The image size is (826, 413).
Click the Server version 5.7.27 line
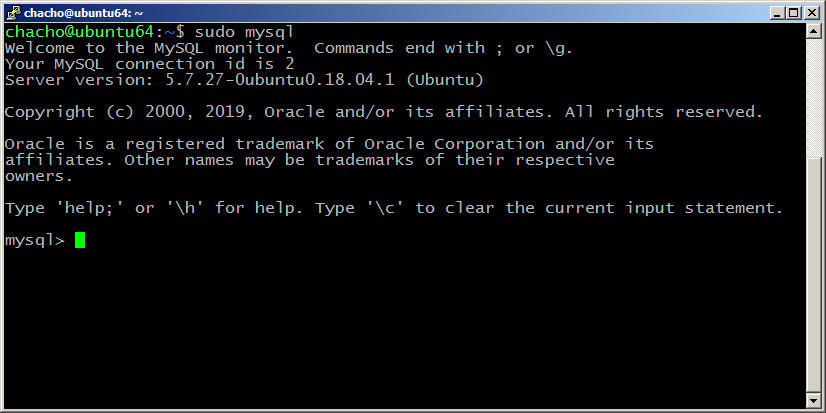coord(244,80)
